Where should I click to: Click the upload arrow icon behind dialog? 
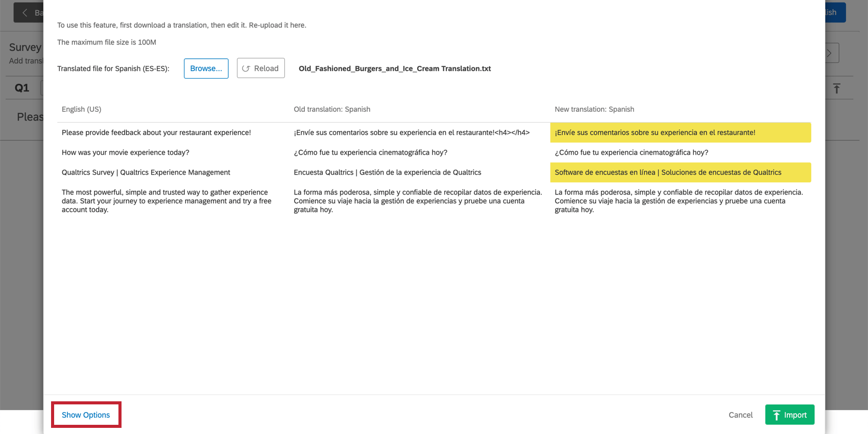click(836, 88)
